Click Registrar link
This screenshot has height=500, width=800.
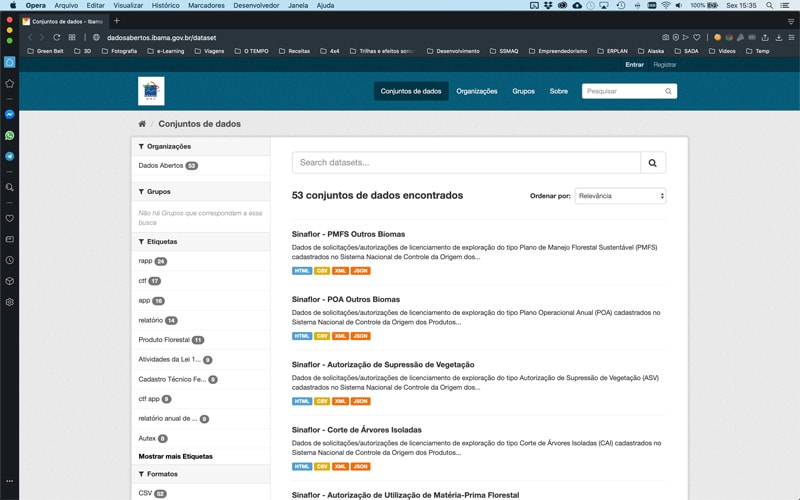tap(665, 65)
